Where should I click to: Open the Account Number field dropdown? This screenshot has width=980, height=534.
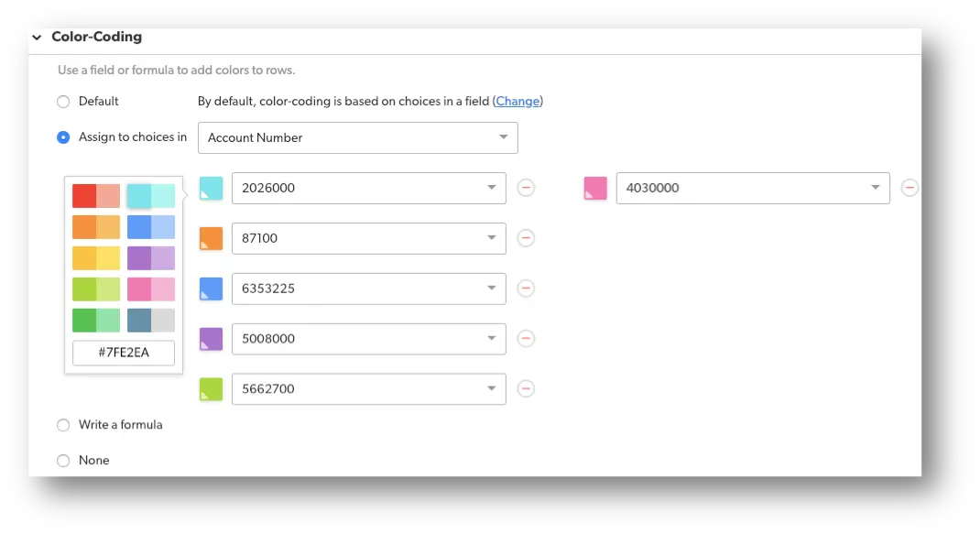(357, 137)
